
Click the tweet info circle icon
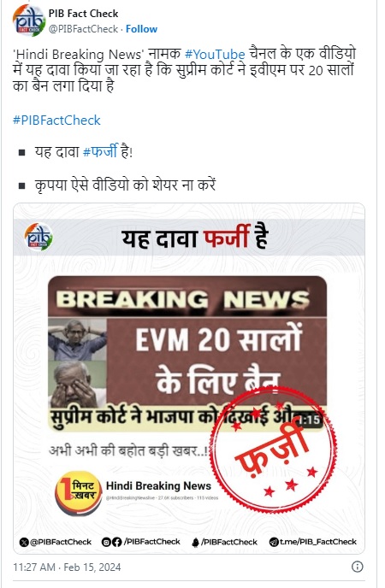357,567
